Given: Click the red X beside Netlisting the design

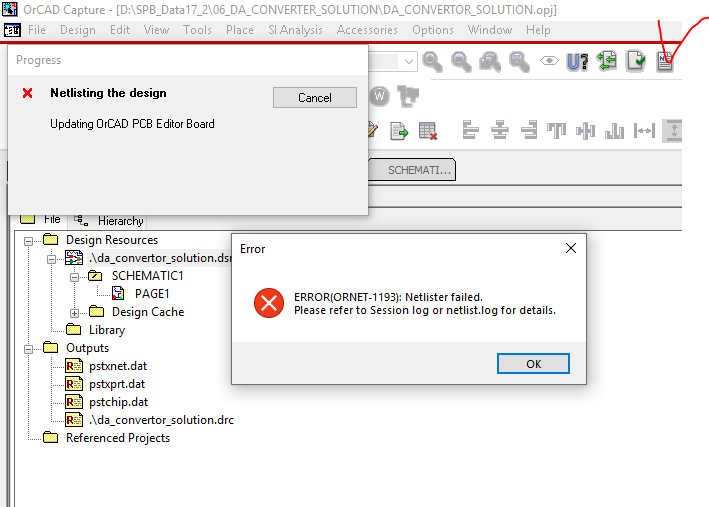Looking at the screenshot, I should click(28, 93).
